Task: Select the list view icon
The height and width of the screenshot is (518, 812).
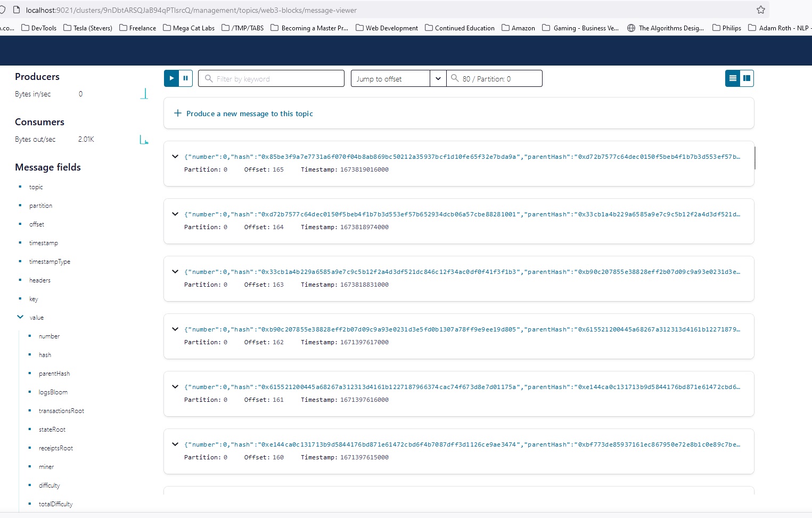Action: [732, 78]
